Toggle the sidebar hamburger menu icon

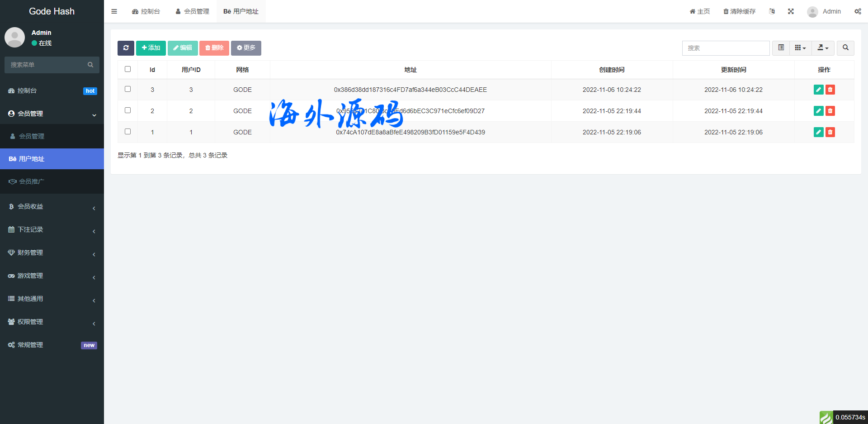pos(114,11)
